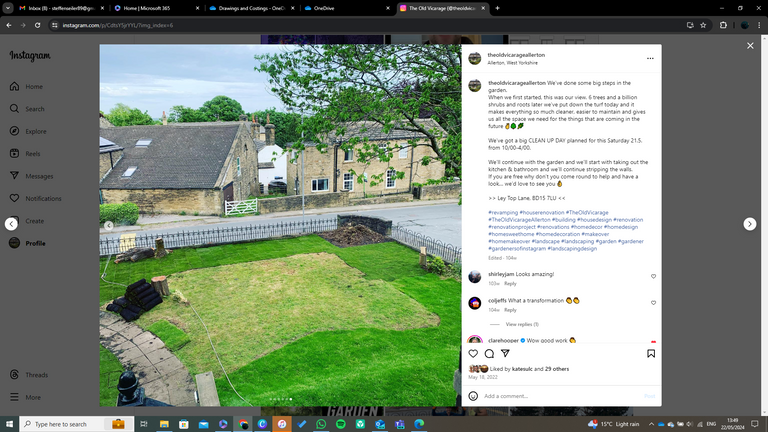The width and height of the screenshot is (768, 432).
Task: Open clarehooper's profile from the comment
Action: point(503,340)
